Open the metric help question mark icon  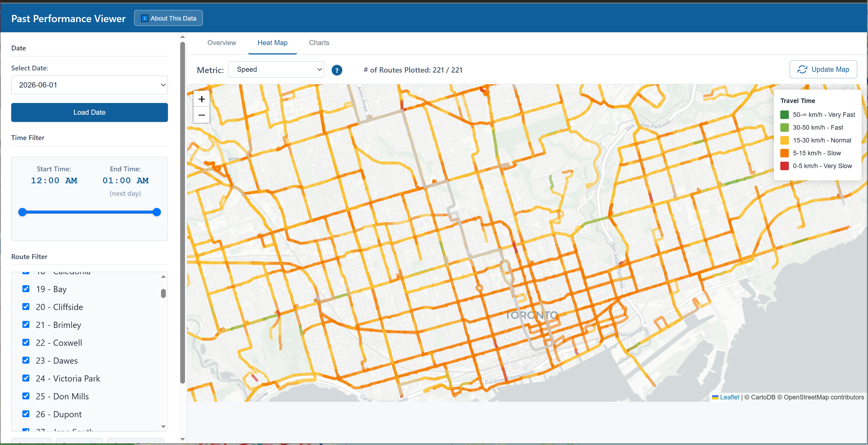(x=337, y=70)
